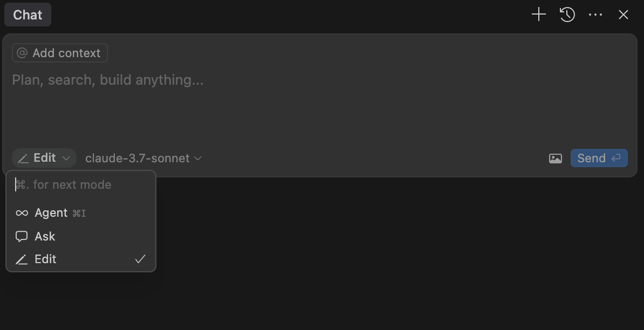Image resolution: width=644 pixels, height=330 pixels.
Task: Click the checkmark next to Edit mode
Action: [140, 259]
